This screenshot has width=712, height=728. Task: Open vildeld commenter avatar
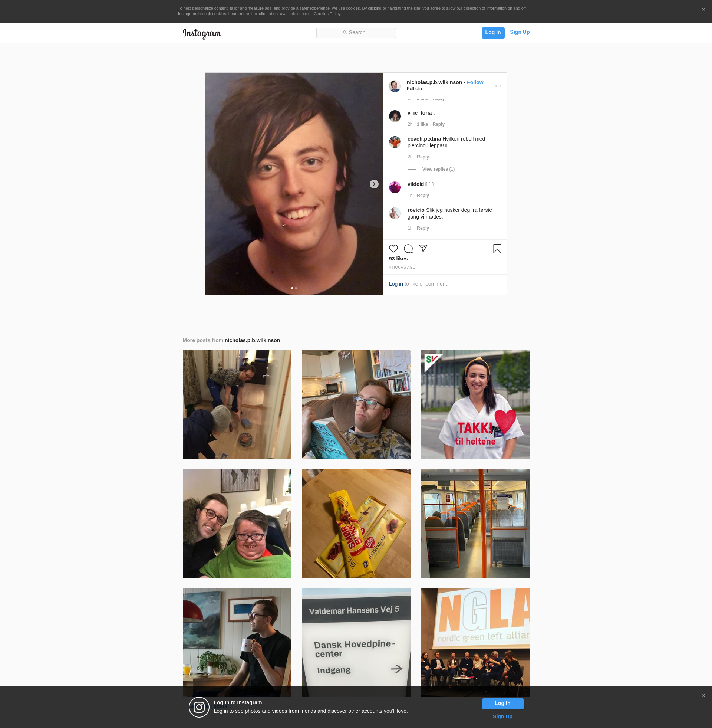tap(395, 187)
